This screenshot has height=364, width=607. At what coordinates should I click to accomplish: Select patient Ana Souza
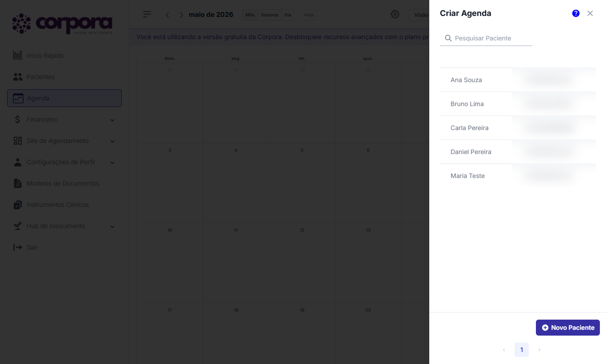pyautogui.click(x=518, y=80)
